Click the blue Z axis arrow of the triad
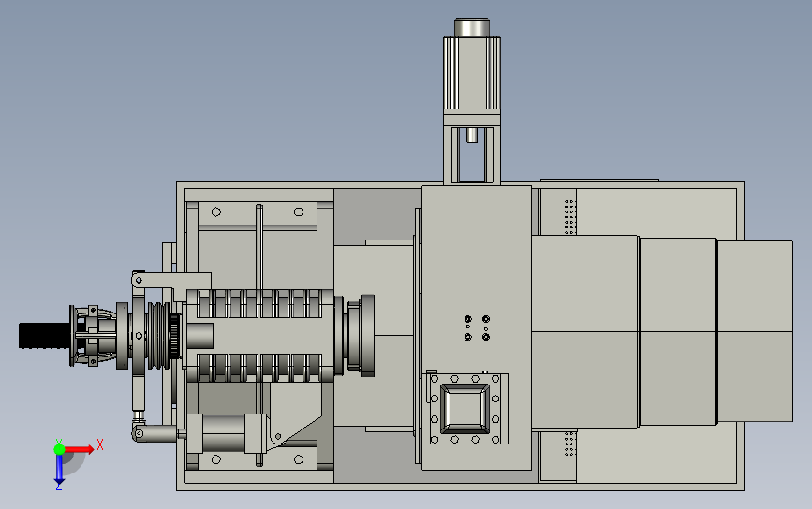812x509 pixels. coord(59,470)
